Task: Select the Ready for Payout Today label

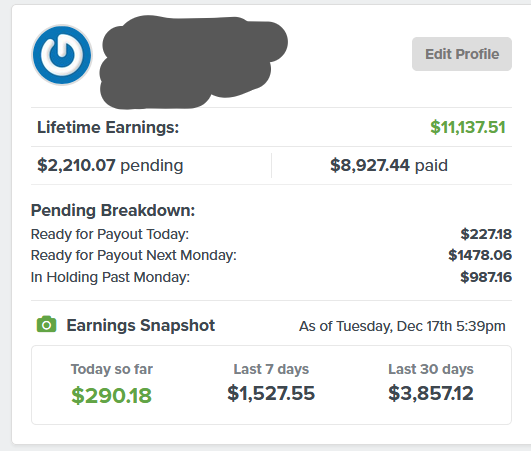Action: 110,234
